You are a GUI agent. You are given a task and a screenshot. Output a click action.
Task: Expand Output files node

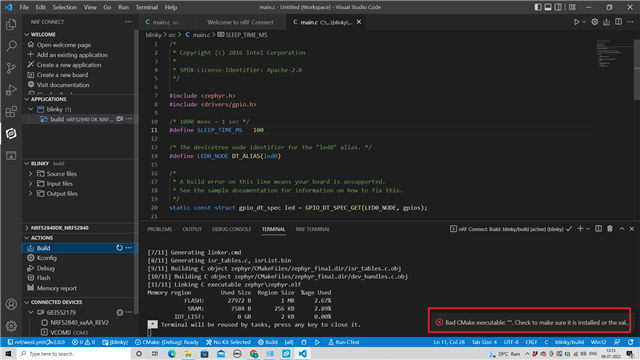coord(31,193)
